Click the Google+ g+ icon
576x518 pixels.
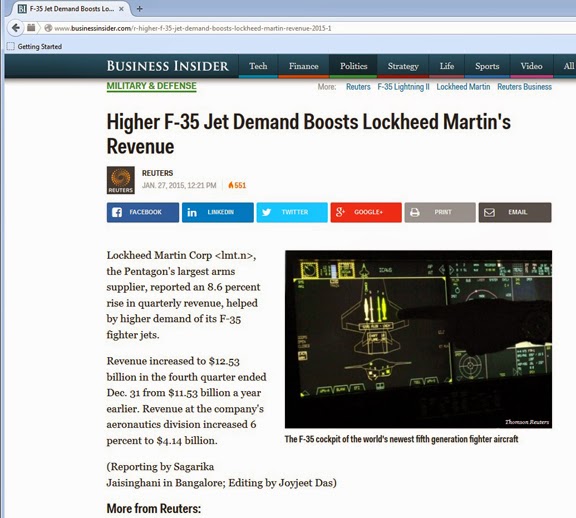[x=340, y=212]
